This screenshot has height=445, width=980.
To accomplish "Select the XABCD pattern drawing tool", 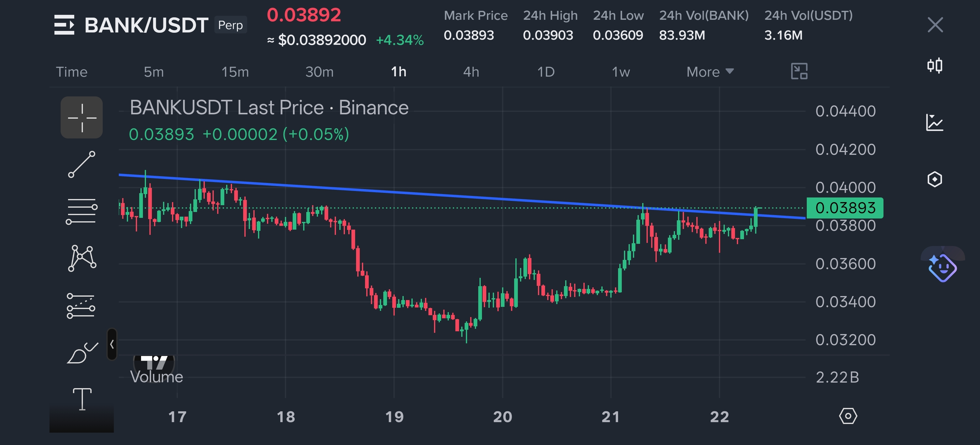I will click(81, 258).
